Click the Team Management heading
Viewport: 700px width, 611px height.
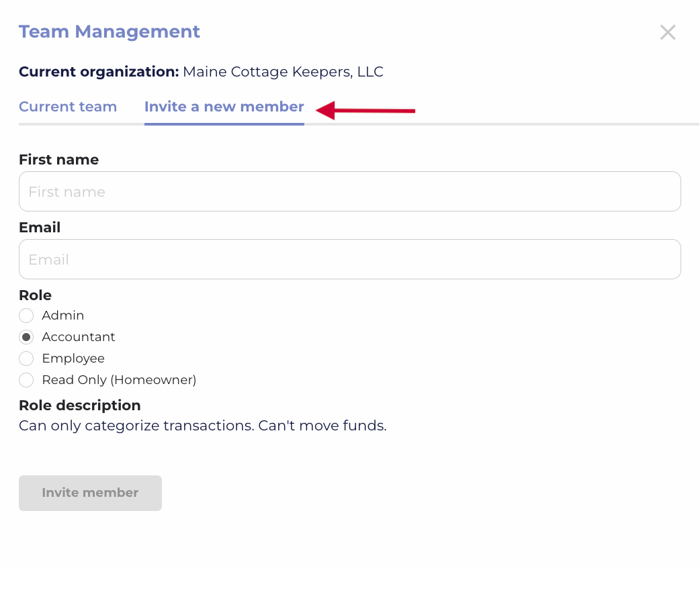(x=110, y=32)
